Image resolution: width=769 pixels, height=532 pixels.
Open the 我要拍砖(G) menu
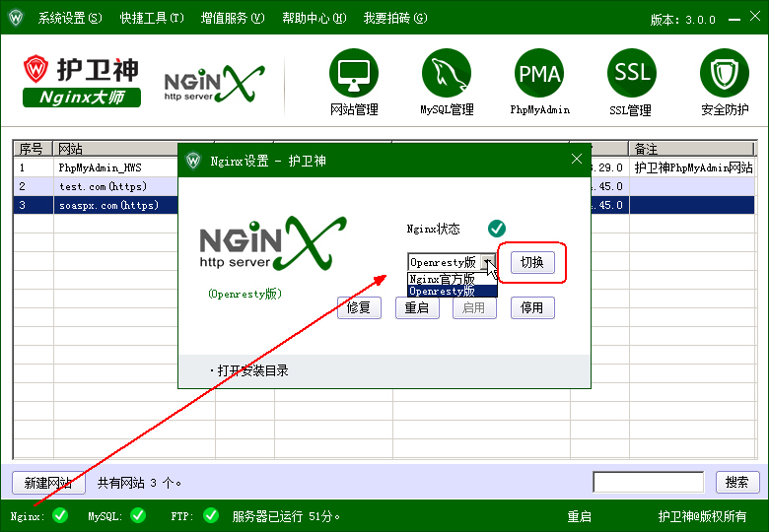coord(394,18)
